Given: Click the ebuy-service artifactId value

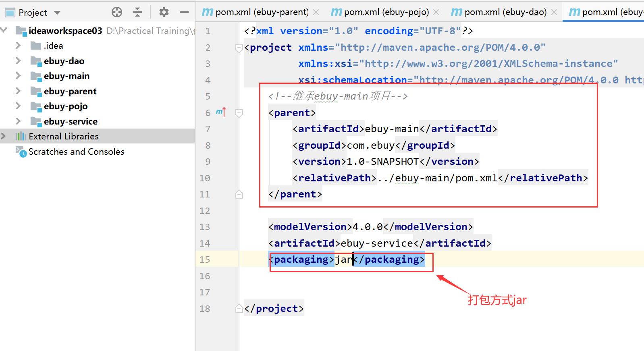Looking at the screenshot, I should pos(377,243).
